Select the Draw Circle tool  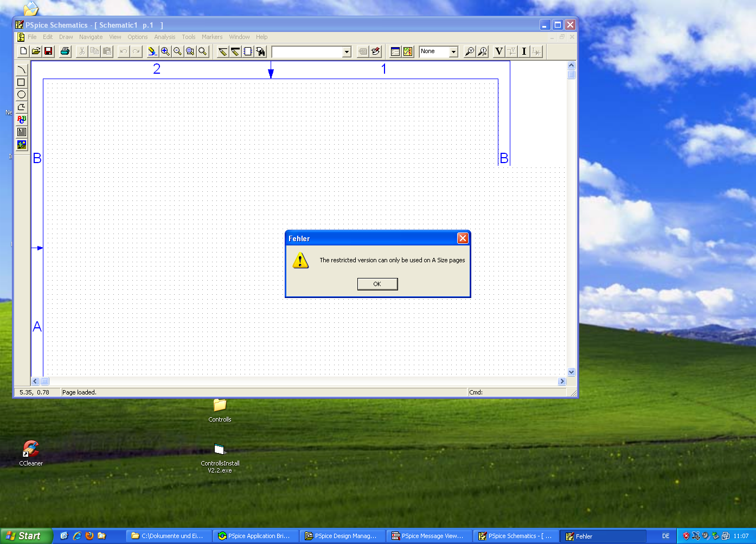(21, 94)
